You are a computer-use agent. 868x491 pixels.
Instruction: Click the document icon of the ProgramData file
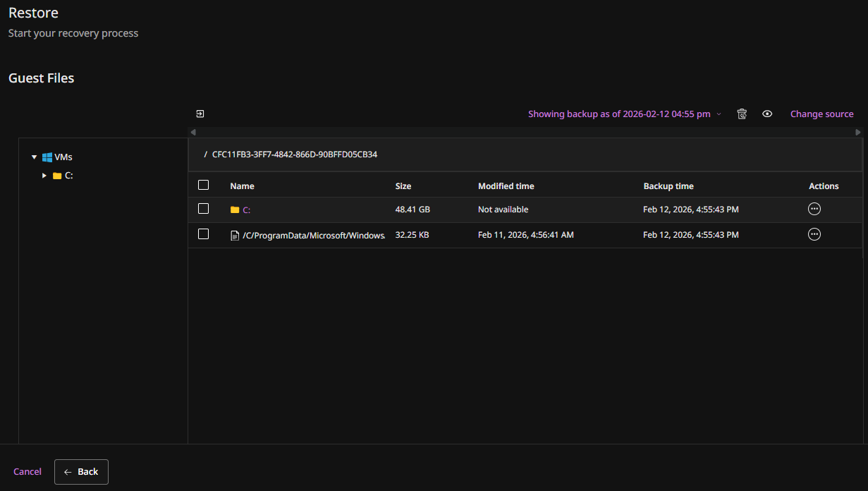[x=236, y=236]
